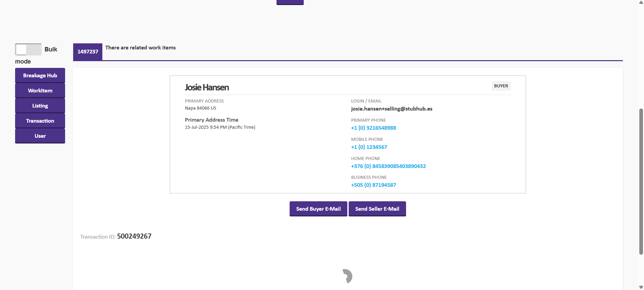This screenshot has height=290, width=644.
Task: Click the scroll up arrow
Action: pos(641,2)
